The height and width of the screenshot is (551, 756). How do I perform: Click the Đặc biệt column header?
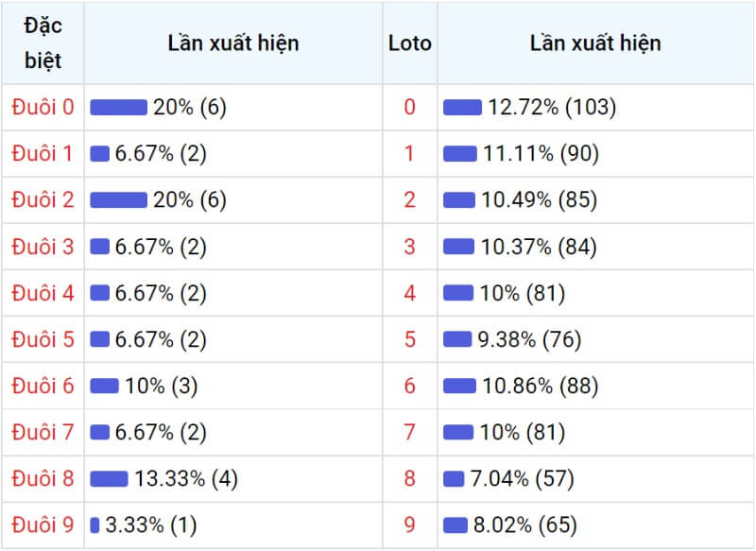(43, 43)
